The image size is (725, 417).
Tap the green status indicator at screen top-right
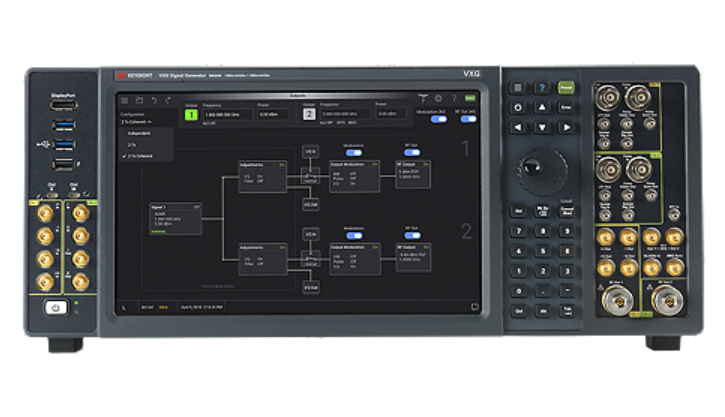click(x=470, y=98)
